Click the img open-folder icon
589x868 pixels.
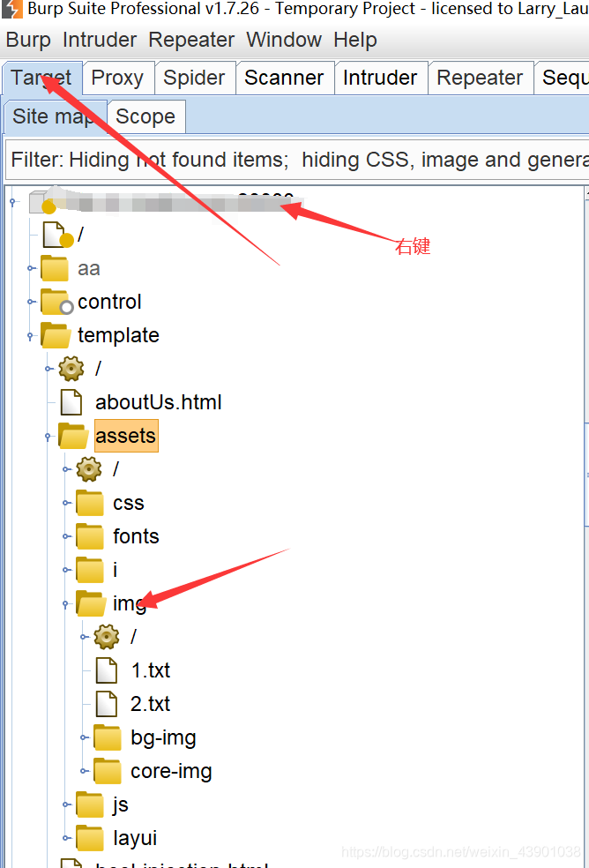point(91,603)
